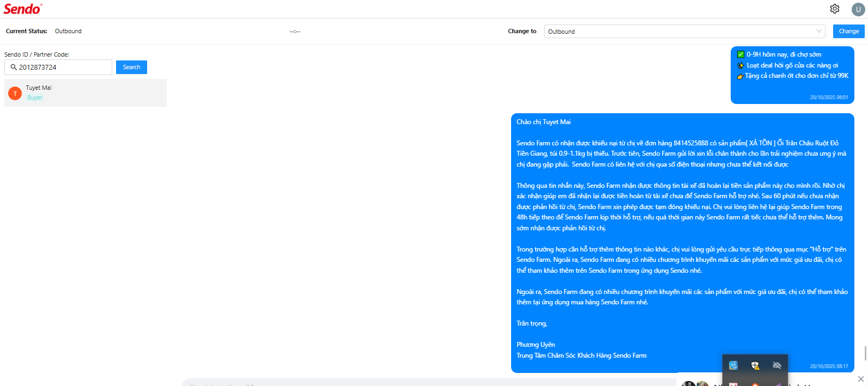Expand the status dropdown arrow
This screenshot has height=386, width=868.
(x=819, y=32)
